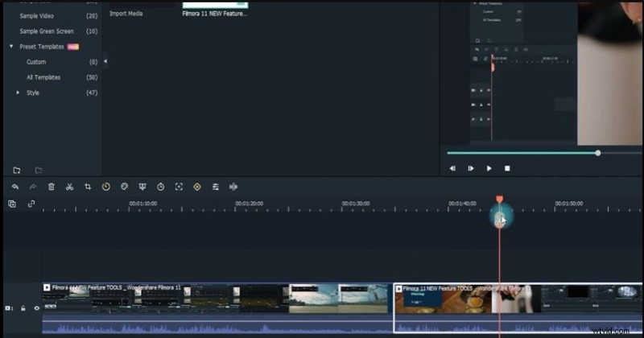The width and height of the screenshot is (644, 338).
Task: Step back one frame in preview
Action: (x=452, y=168)
